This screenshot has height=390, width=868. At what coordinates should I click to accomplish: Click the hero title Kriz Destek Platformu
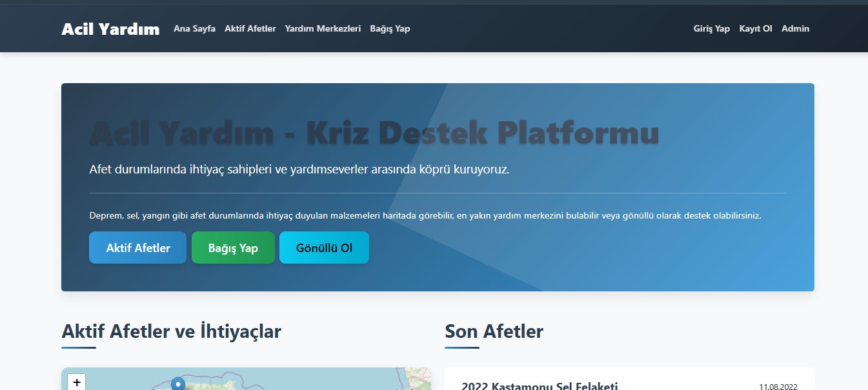[375, 133]
